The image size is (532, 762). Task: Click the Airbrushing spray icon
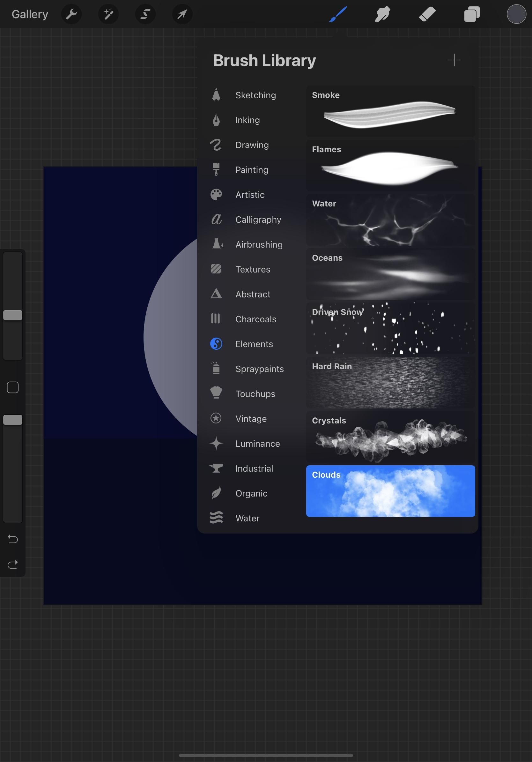click(217, 244)
